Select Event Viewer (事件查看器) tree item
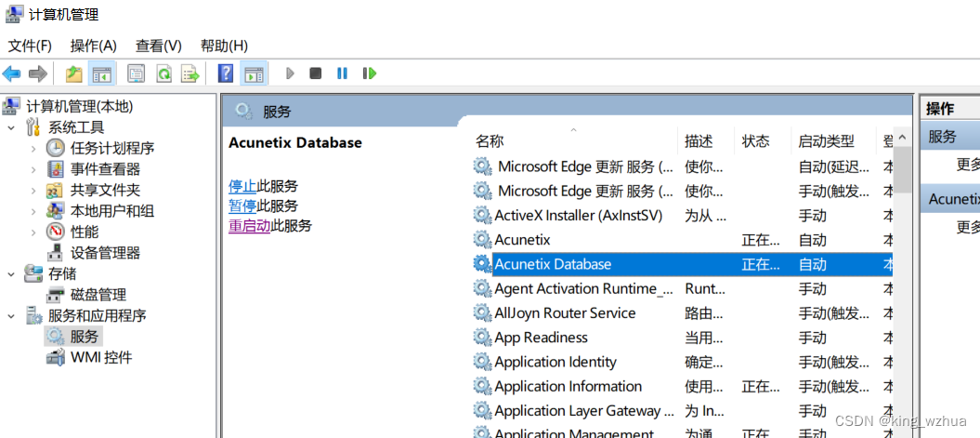980x438 pixels. [105, 169]
